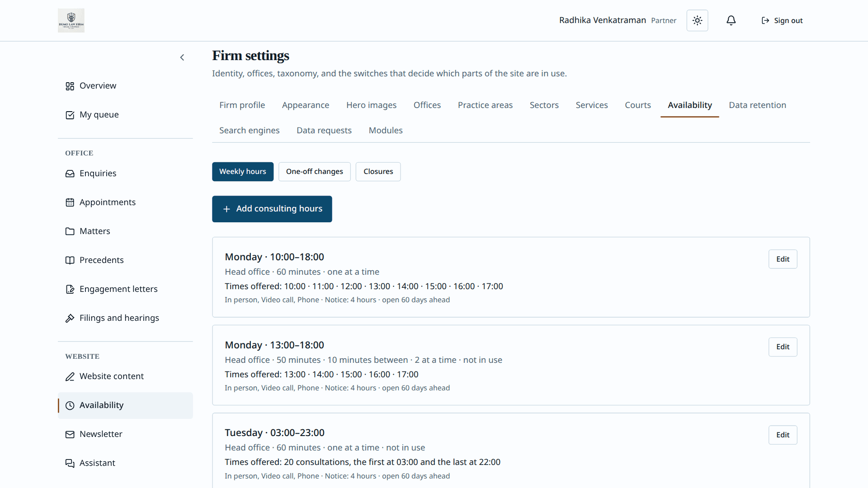Show Closures list

378,172
